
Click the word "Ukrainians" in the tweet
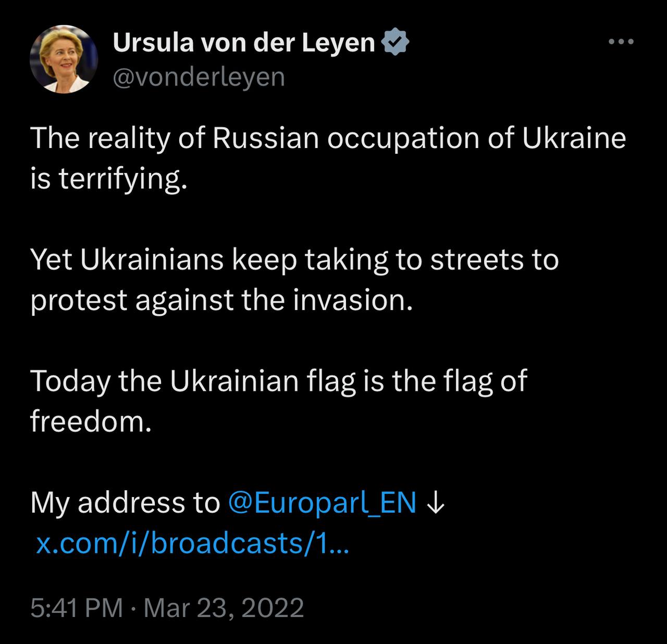click(x=152, y=260)
